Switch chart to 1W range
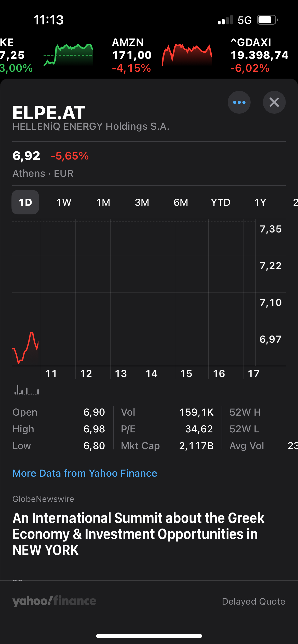Screen dimensions: 298x644 (64, 202)
